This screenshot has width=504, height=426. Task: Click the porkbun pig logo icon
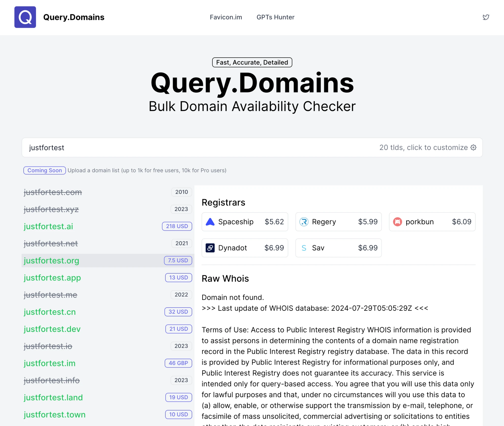pyautogui.click(x=397, y=222)
